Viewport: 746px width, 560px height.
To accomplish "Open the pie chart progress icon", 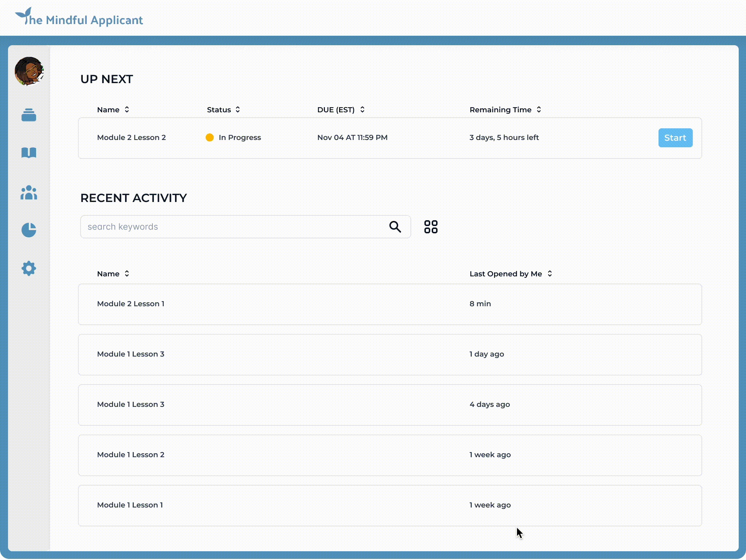I will [x=29, y=230].
